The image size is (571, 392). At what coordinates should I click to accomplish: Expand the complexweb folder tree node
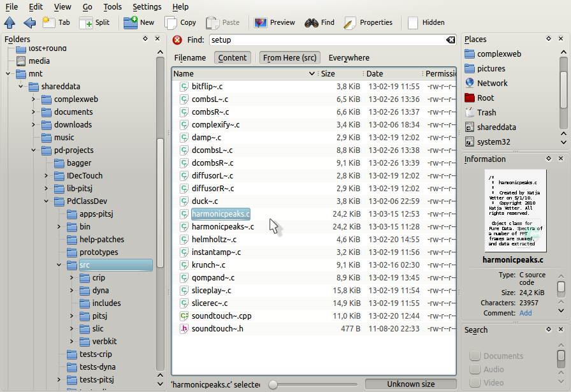(x=34, y=99)
